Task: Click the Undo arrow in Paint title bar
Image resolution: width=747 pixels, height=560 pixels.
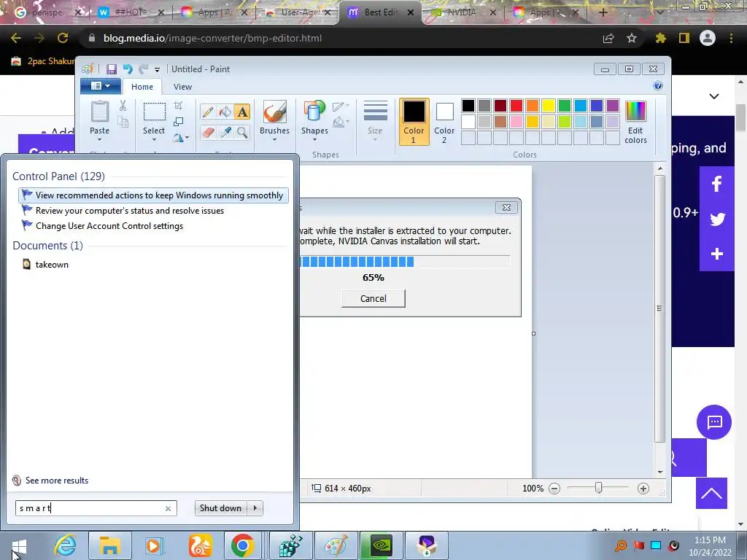Action: pyautogui.click(x=127, y=69)
